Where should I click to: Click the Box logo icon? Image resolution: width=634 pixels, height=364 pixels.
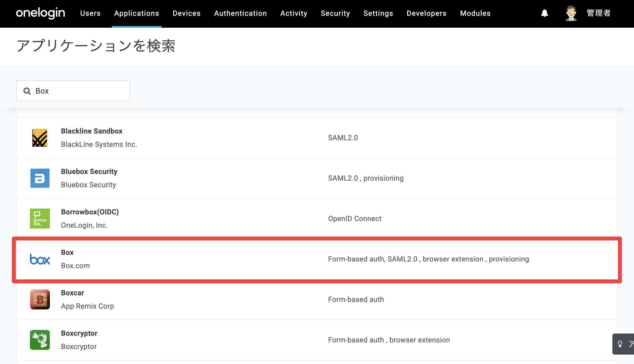pos(40,259)
